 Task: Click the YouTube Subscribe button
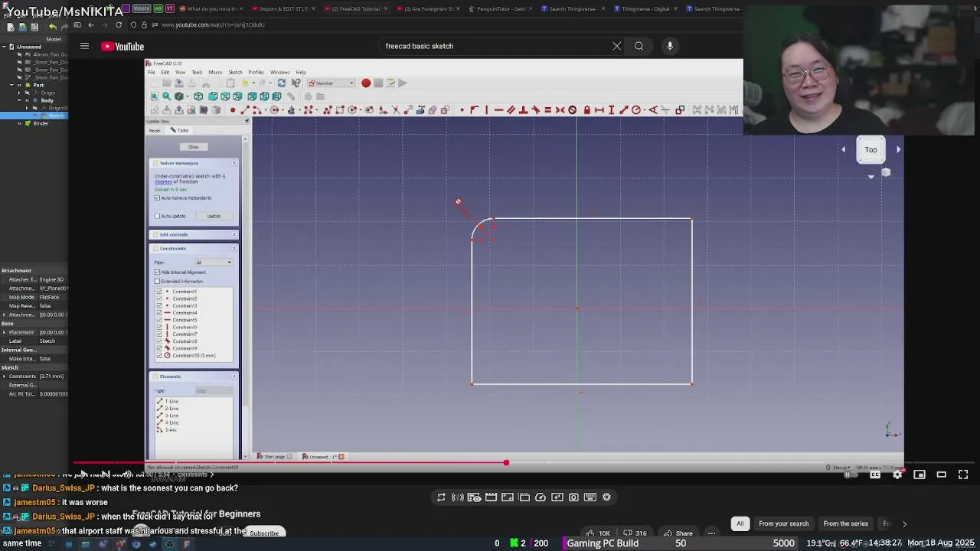(x=264, y=533)
